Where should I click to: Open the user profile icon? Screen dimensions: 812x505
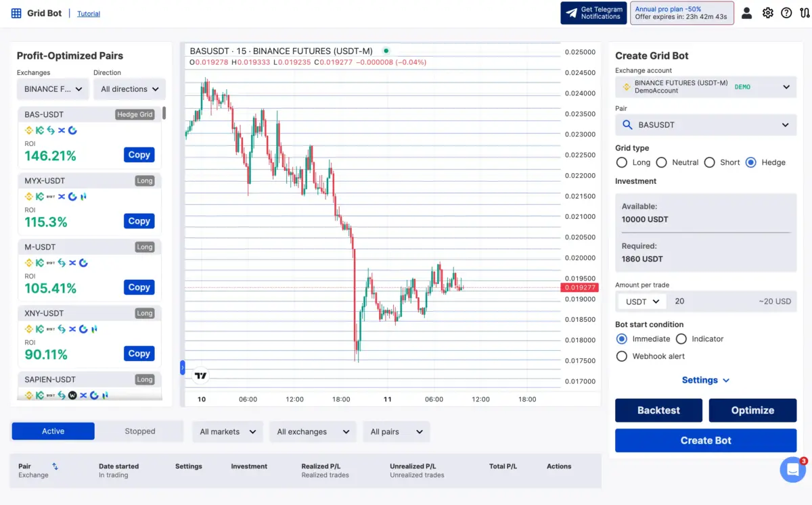point(746,13)
